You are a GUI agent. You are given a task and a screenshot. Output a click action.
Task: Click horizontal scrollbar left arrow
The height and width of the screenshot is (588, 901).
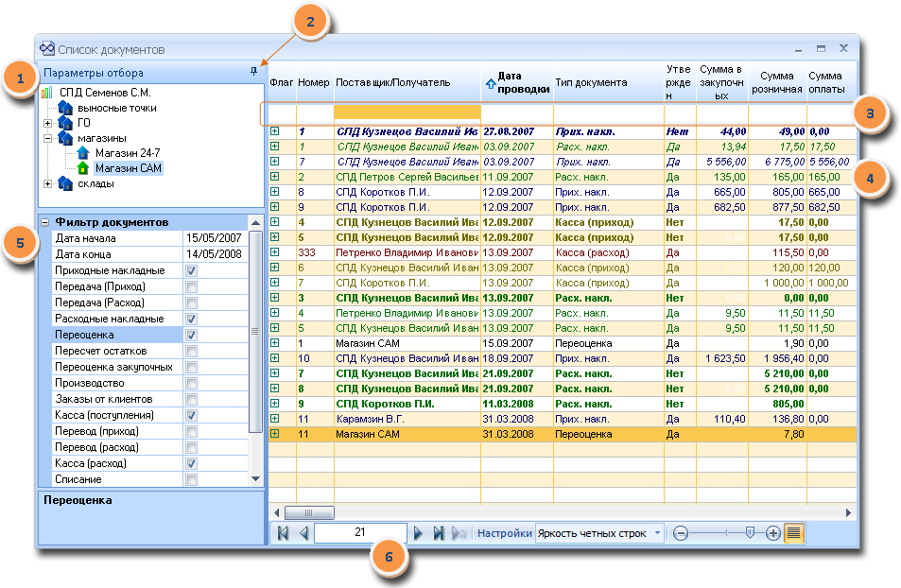pyautogui.click(x=277, y=512)
